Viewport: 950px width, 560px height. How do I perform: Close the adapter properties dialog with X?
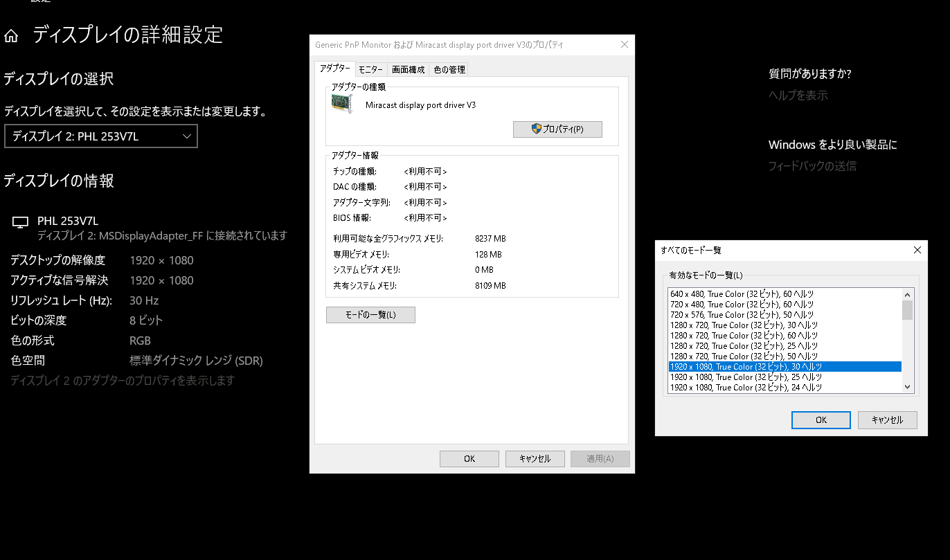click(625, 44)
